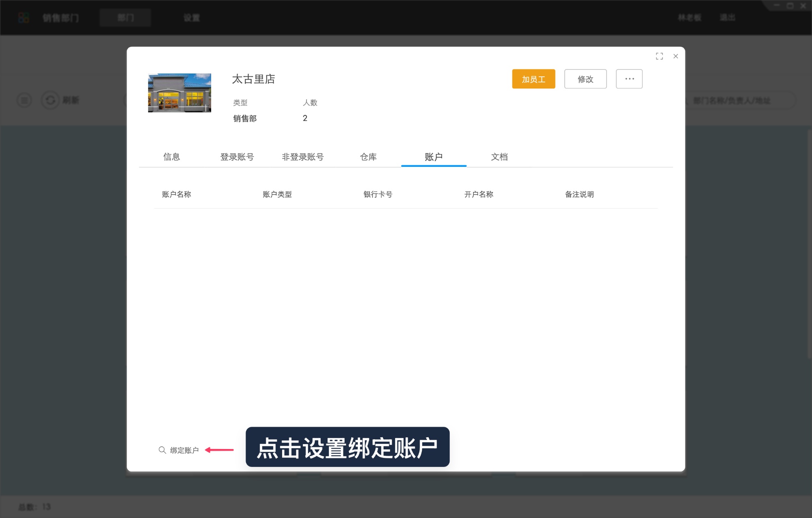Click 退出 to log out
The width and height of the screenshot is (812, 518).
(727, 17)
